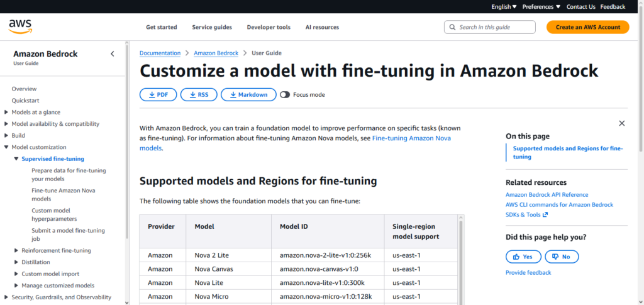This screenshot has width=644, height=305.
Task: Open Submit a model fine-tuning job
Action: click(68, 235)
